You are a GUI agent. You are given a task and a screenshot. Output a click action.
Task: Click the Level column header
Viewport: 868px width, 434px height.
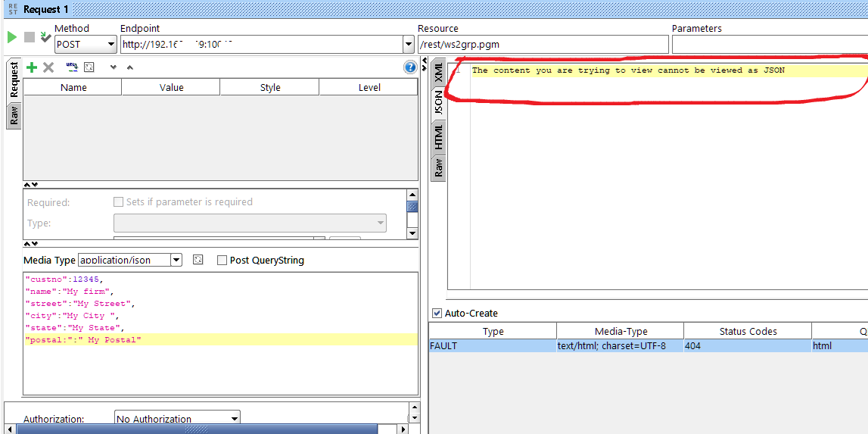point(369,88)
